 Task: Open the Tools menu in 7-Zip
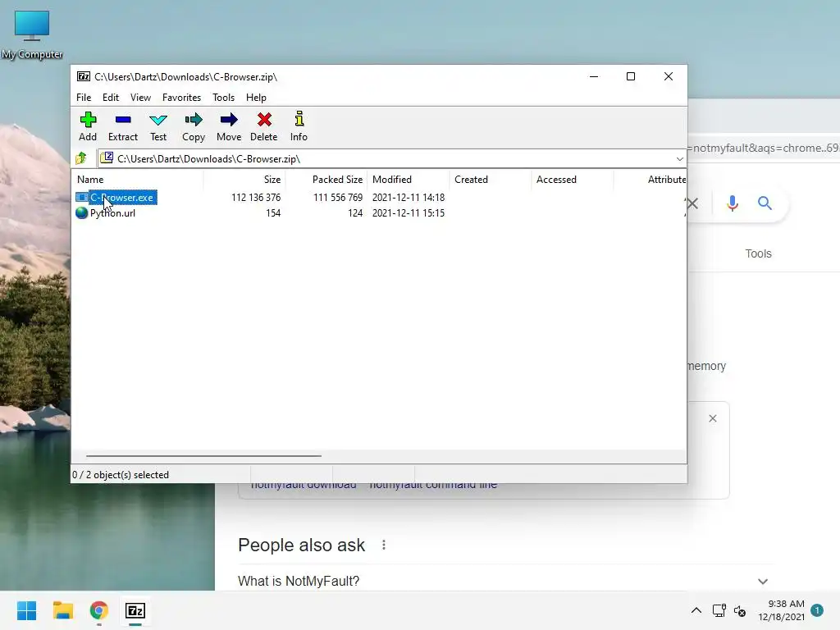point(223,98)
